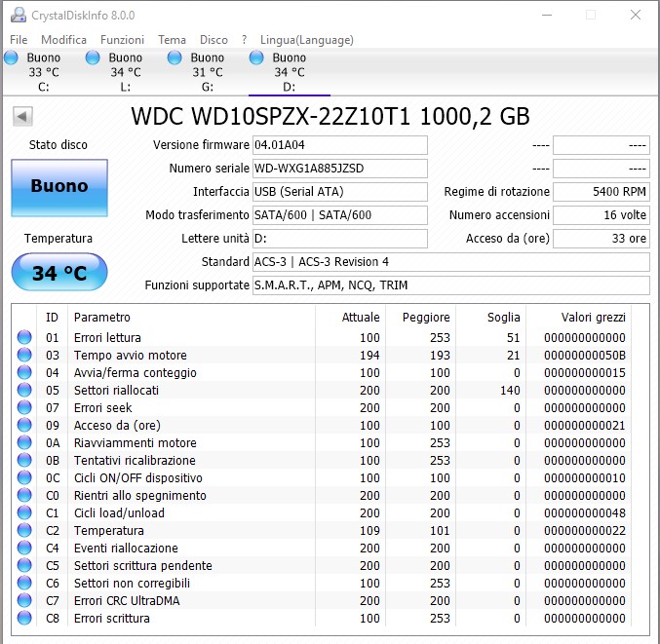Screen dimensions: 660x644
Task: Select drive L: status orb
Action: (93, 57)
